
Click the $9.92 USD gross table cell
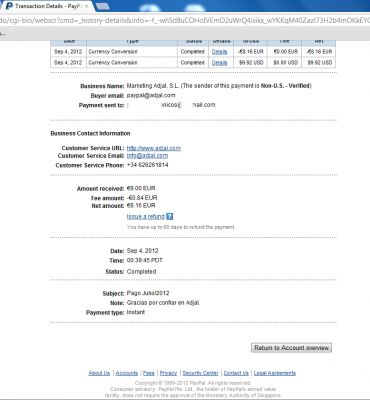[251, 63]
